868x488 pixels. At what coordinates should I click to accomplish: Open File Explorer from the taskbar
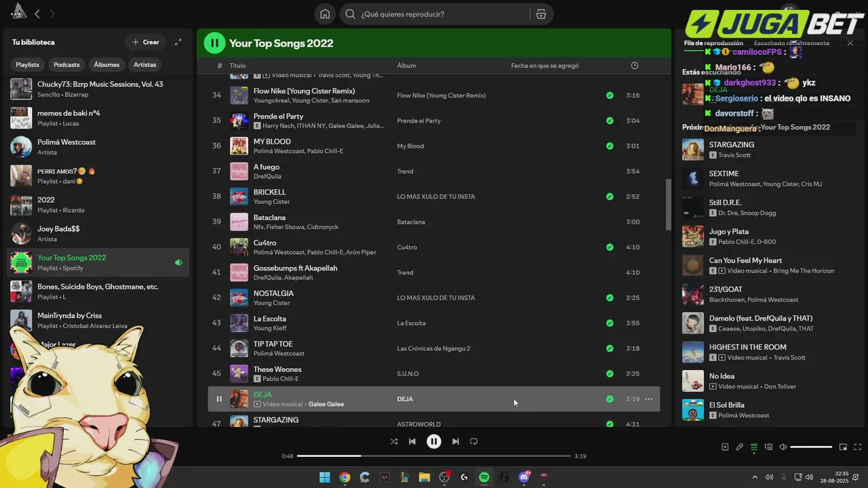[425, 477]
